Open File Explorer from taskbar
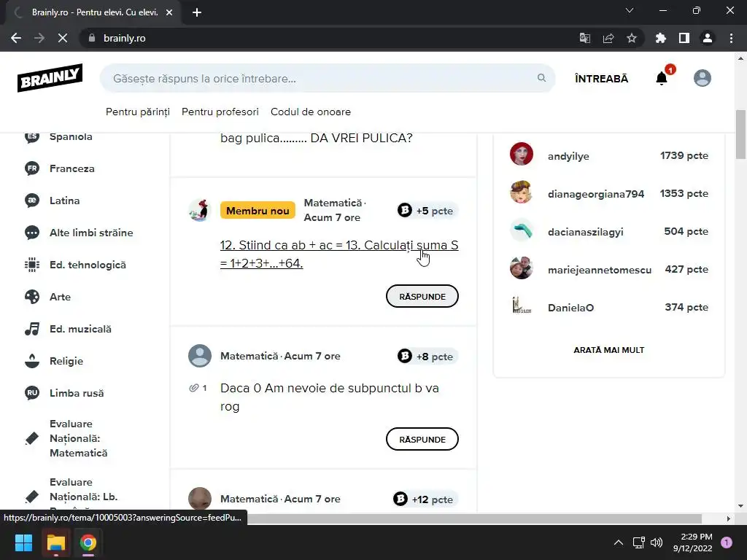This screenshot has width=747, height=560. [55, 542]
